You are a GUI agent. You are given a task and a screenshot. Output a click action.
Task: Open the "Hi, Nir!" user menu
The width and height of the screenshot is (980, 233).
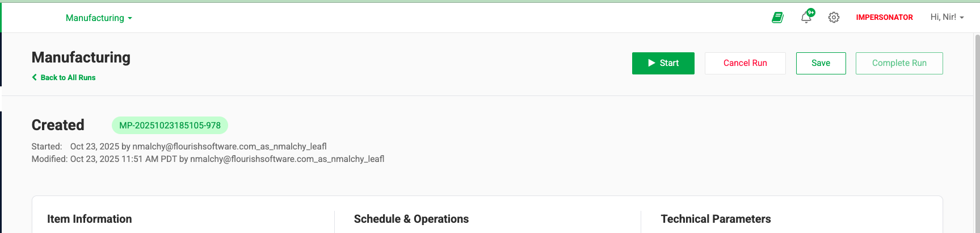[x=947, y=18]
